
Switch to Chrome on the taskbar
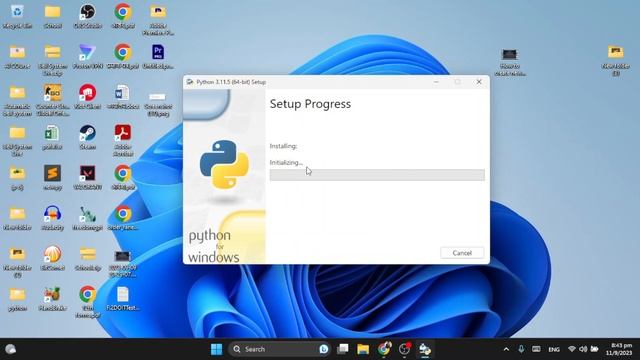tap(384, 349)
